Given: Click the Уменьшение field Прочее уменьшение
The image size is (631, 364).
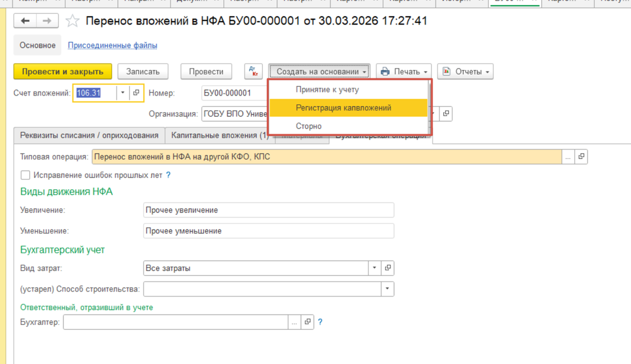Looking at the screenshot, I should (x=269, y=231).
